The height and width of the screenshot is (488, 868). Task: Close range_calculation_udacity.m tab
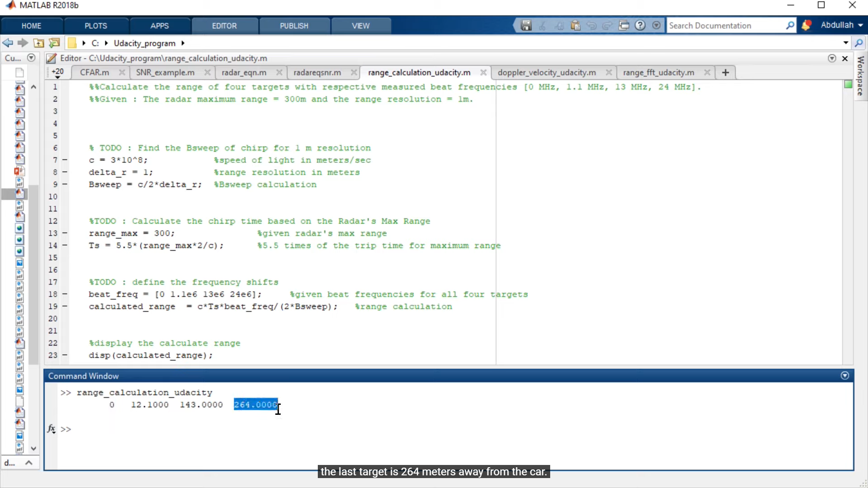point(483,72)
